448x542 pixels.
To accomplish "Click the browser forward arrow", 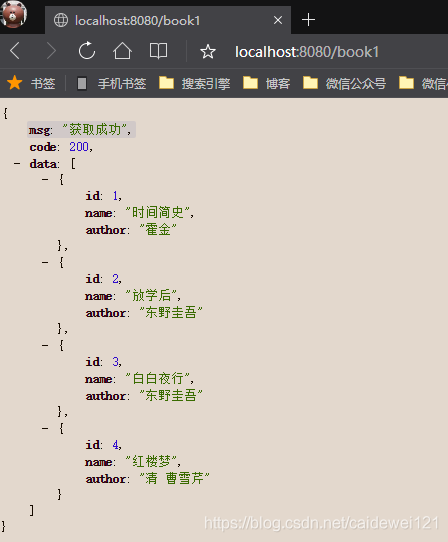I will pos(52,51).
